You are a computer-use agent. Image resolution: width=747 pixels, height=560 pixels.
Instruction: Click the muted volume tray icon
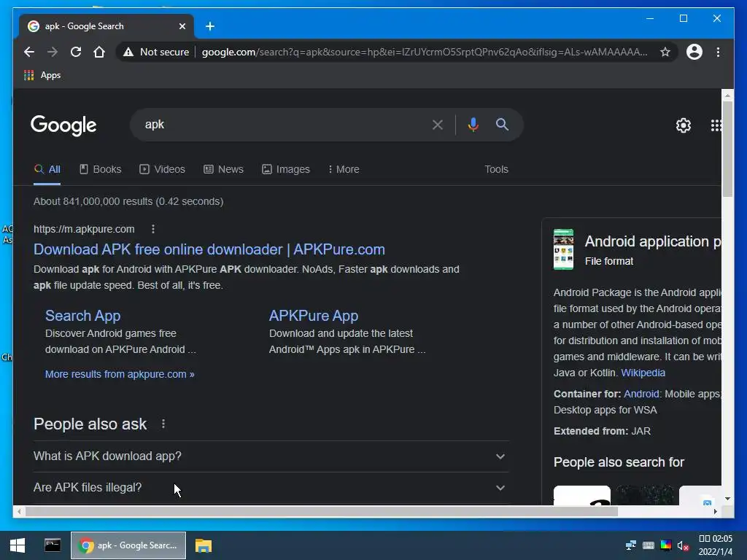pyautogui.click(x=683, y=545)
